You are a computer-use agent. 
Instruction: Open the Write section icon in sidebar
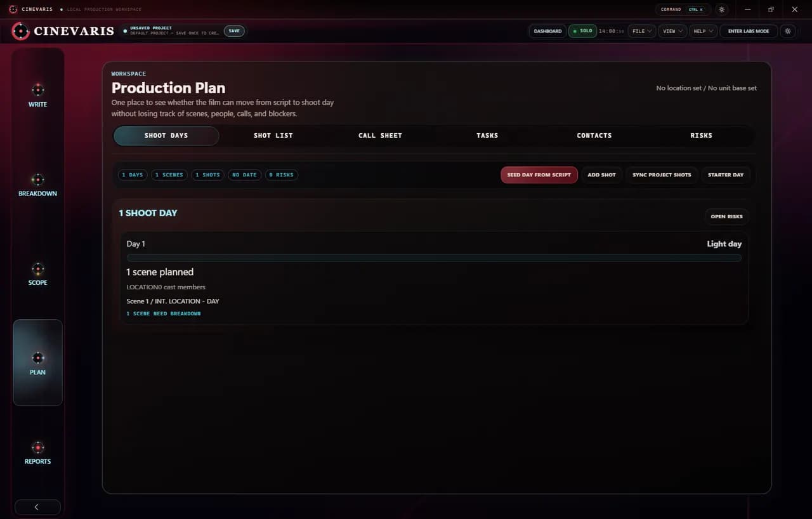[x=37, y=89]
